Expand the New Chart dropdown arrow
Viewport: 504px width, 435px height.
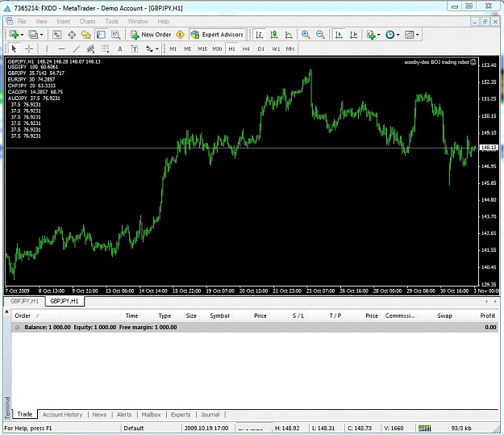23,35
